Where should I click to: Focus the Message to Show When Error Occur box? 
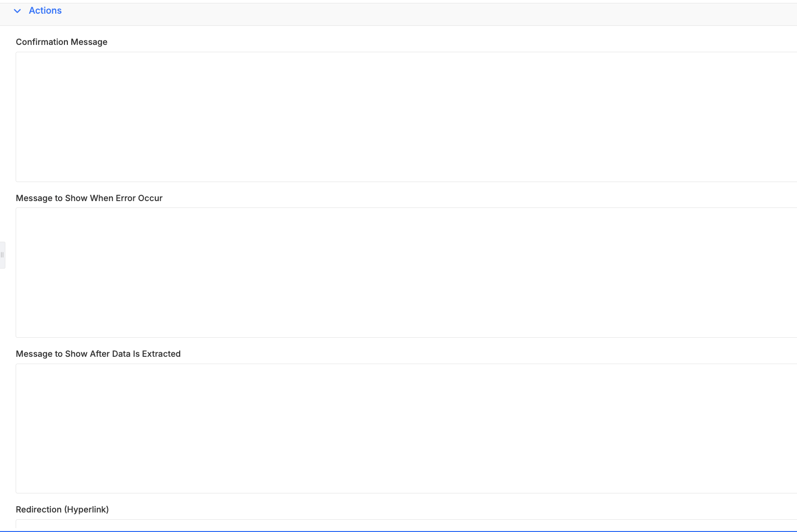click(406, 272)
